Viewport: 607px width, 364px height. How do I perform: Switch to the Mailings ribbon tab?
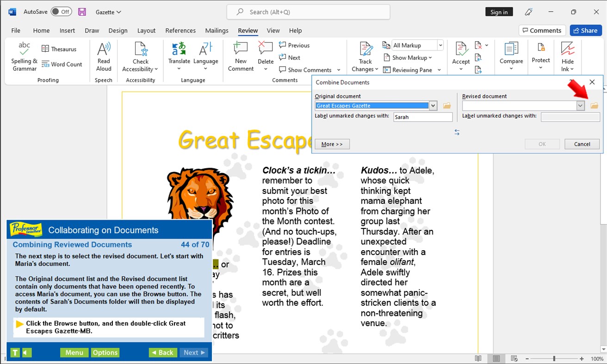[217, 31]
